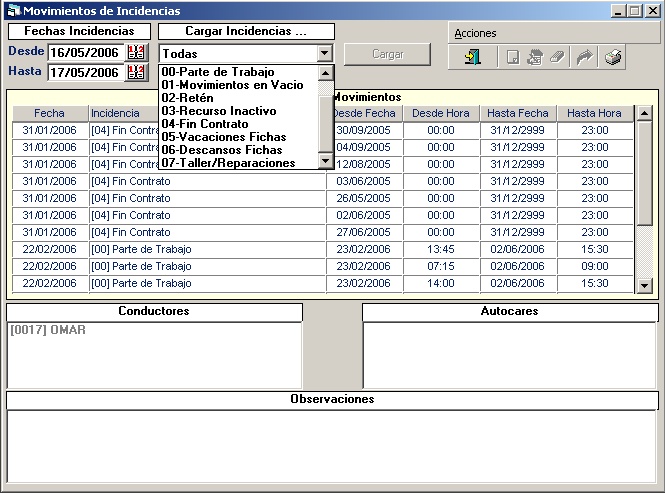Image resolution: width=665 pixels, height=493 pixels.
Task: Click the exit door icon in Acciones
Action: (x=472, y=56)
